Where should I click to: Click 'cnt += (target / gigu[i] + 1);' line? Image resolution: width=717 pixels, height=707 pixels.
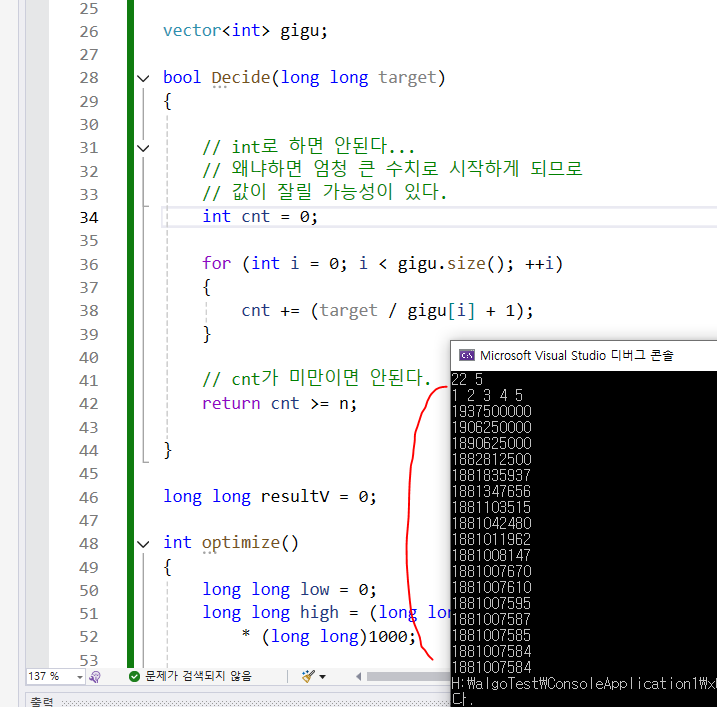[387, 311]
